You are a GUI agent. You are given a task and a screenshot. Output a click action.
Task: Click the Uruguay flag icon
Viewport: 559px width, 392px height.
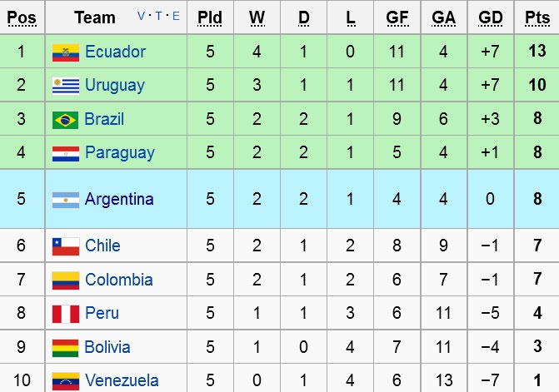(x=65, y=86)
